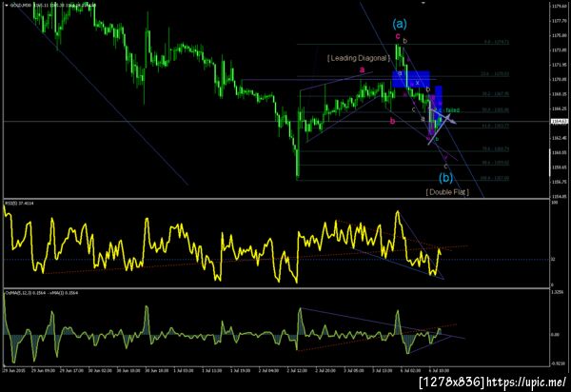Select the chart shift triangle marker at the top

pos(423,3)
